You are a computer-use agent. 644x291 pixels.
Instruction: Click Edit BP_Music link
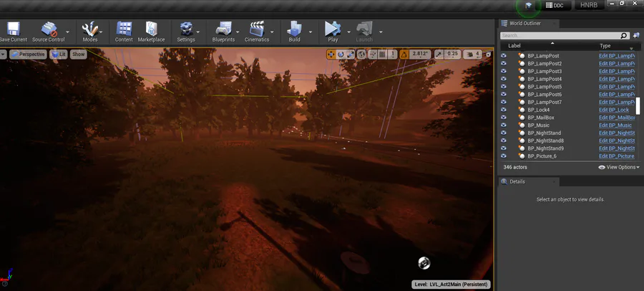[x=615, y=125]
